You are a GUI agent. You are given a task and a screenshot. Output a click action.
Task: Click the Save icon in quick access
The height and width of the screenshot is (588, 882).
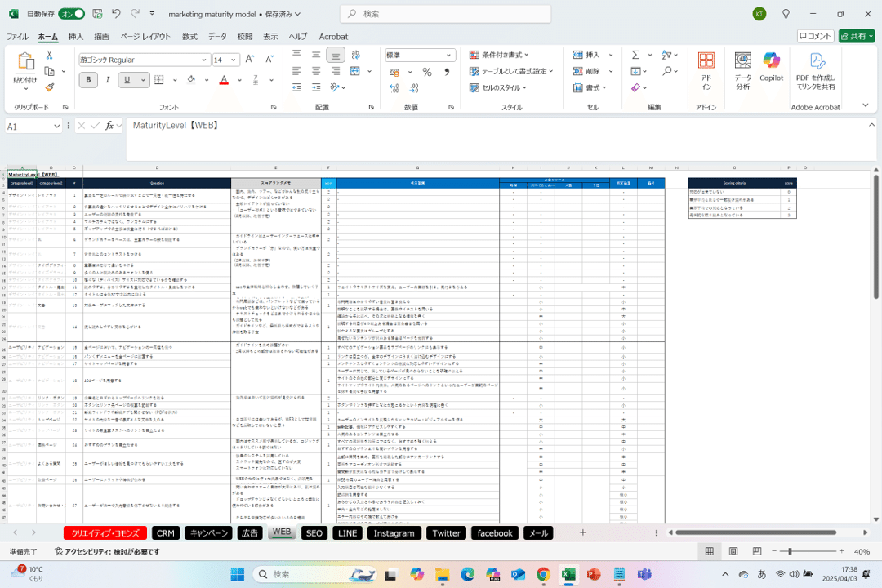[97, 14]
